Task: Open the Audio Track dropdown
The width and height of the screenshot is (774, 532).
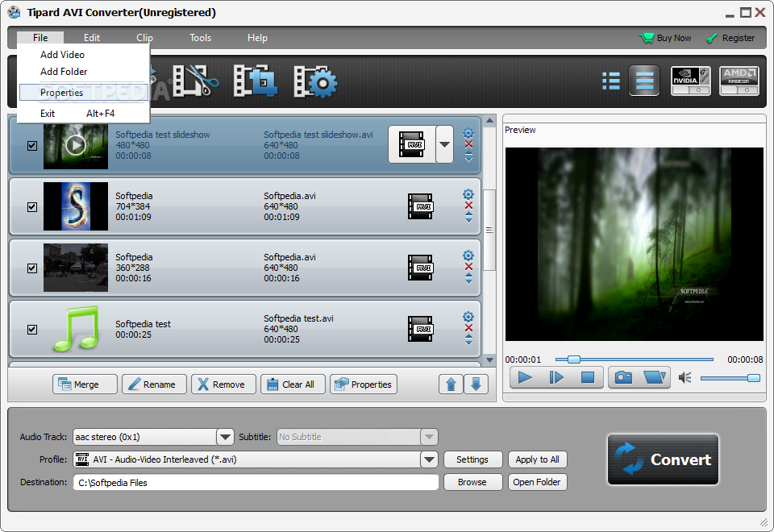Action: point(225,437)
